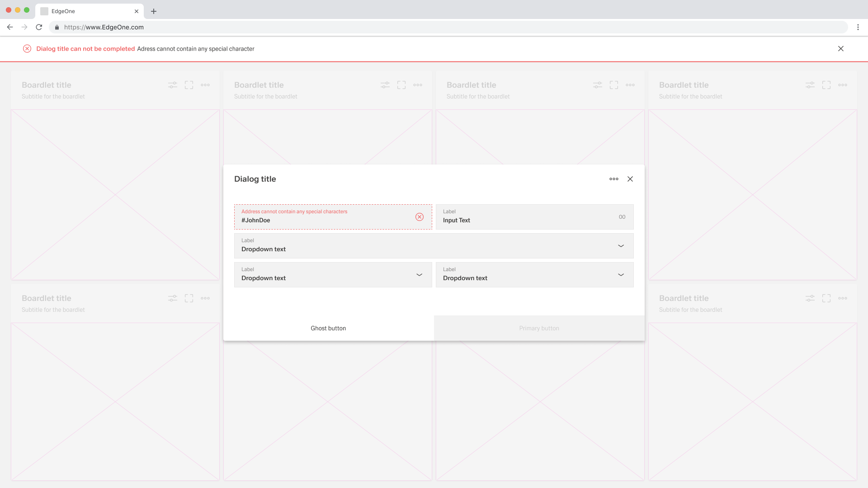Expand the bottom-right boardlet to fullscreen
The image size is (868, 488).
[826, 298]
